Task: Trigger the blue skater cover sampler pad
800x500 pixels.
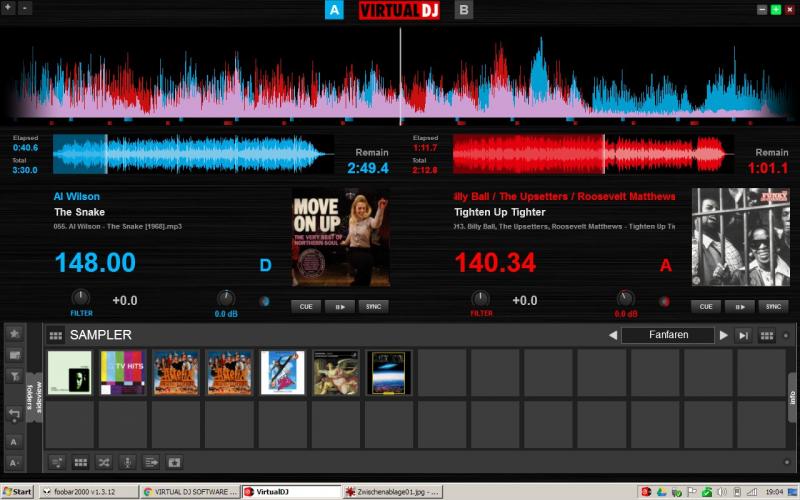Action: (x=283, y=372)
